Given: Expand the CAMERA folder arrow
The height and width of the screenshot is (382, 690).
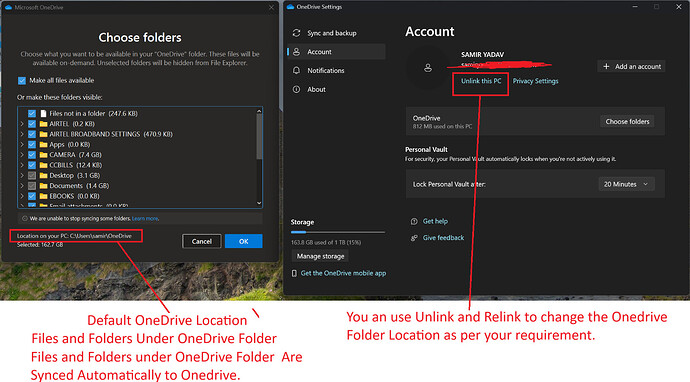Looking at the screenshot, I should point(22,154).
